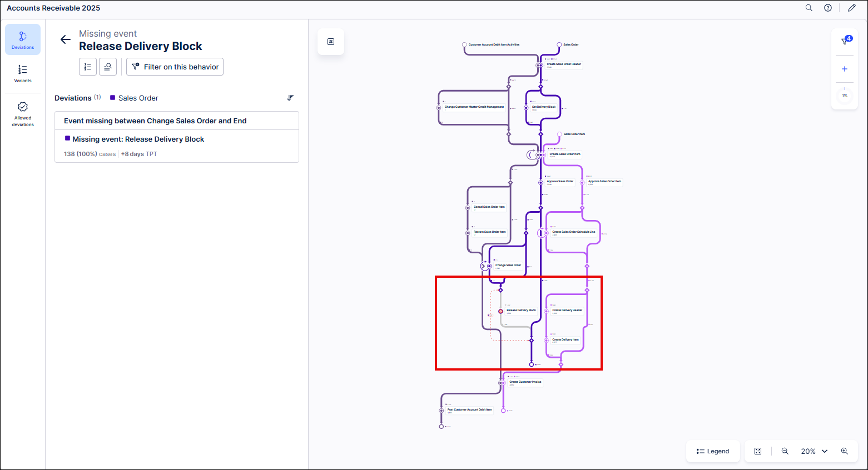Toggle the metrics hash button on the graph
The width and height of the screenshot is (868, 470).
pos(331,42)
